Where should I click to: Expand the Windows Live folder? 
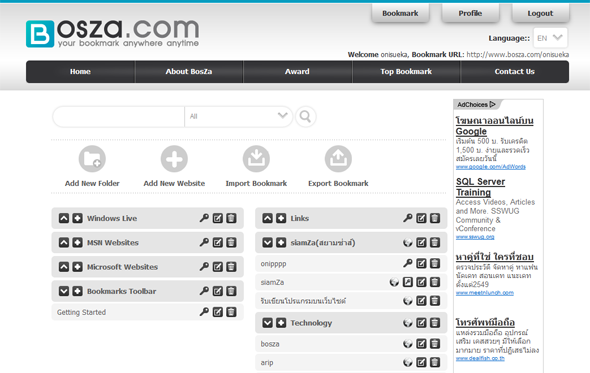click(x=64, y=218)
